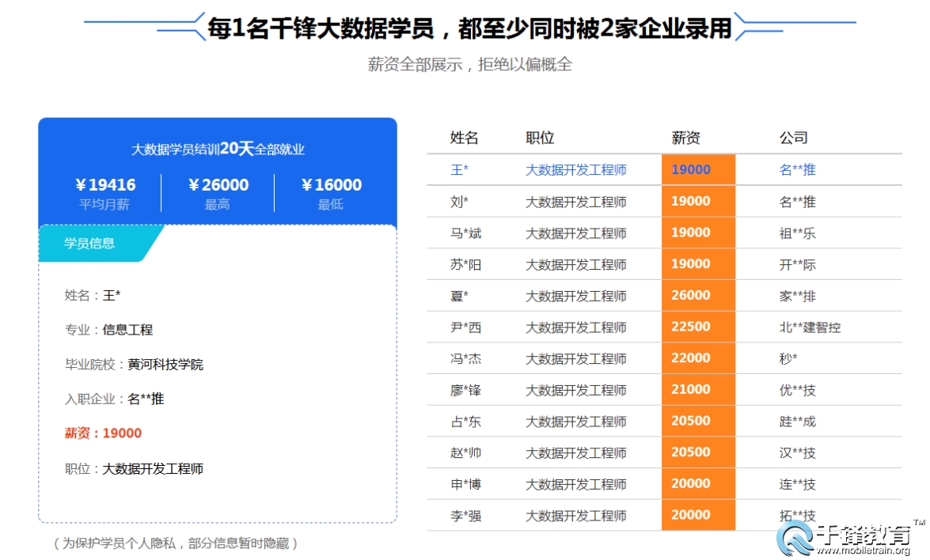This screenshot has width=930, height=560.
Task: Click the orange 19000 salary cell for 王*
Action: coord(697,169)
